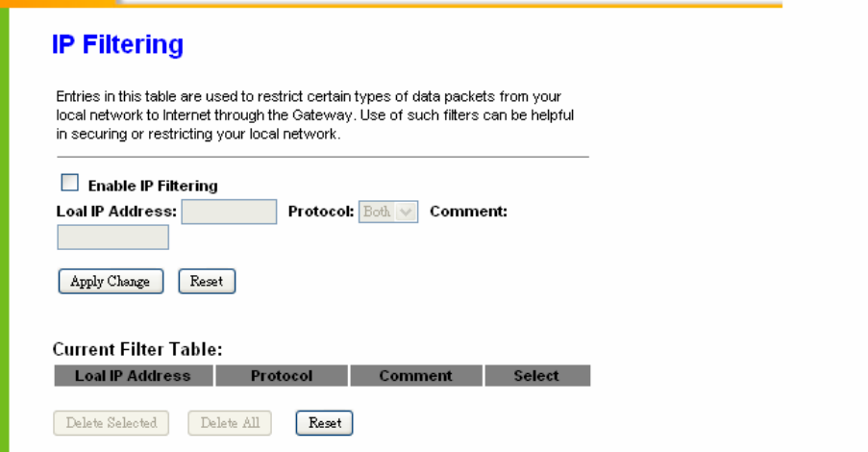
Task: Click the Protocol dropdown arrow button
Action: [407, 212]
